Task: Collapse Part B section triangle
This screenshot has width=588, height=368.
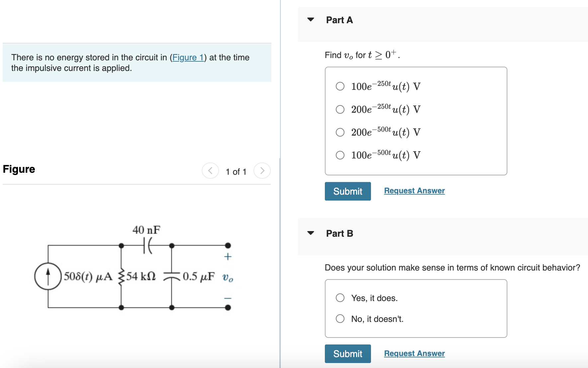Action: tap(310, 233)
